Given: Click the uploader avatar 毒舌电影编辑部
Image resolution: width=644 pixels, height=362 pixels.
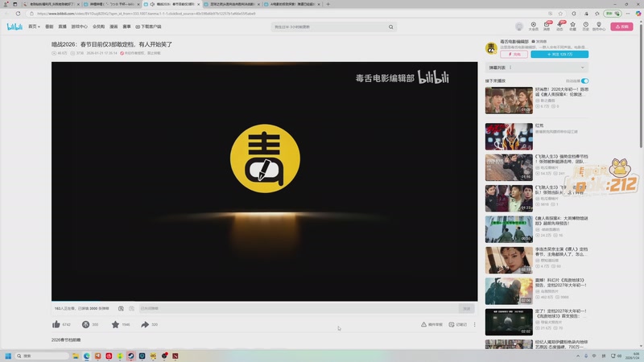Looking at the screenshot, I should pyautogui.click(x=491, y=48).
